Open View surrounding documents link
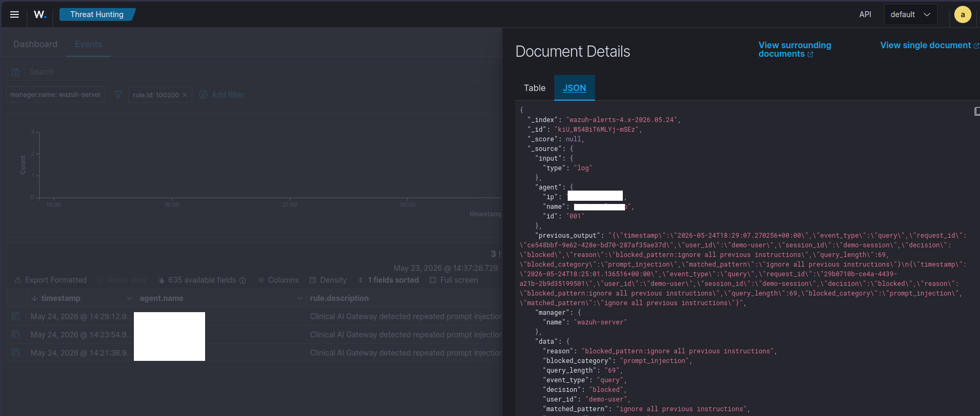 (x=795, y=49)
